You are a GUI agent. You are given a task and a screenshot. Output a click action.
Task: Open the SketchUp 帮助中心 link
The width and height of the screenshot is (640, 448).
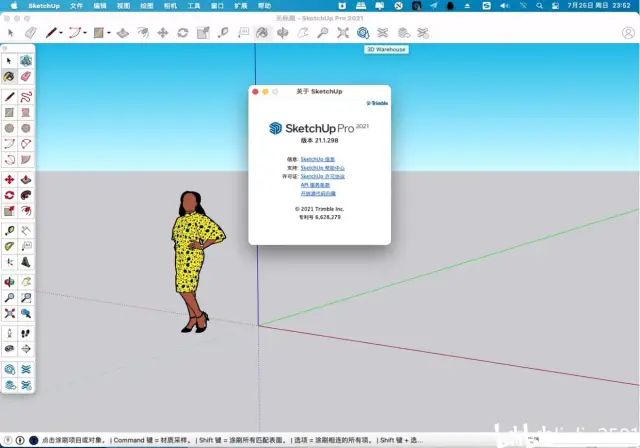(x=322, y=168)
